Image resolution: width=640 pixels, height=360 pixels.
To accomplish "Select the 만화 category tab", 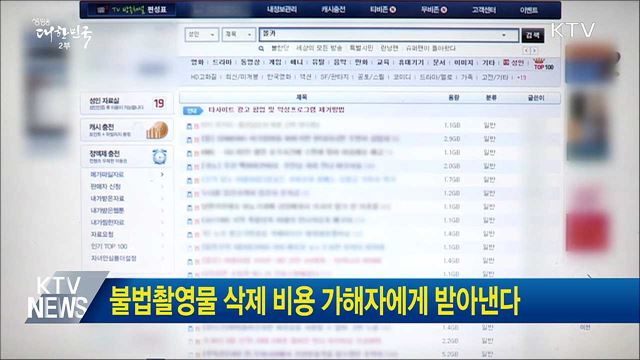I will 361,62.
